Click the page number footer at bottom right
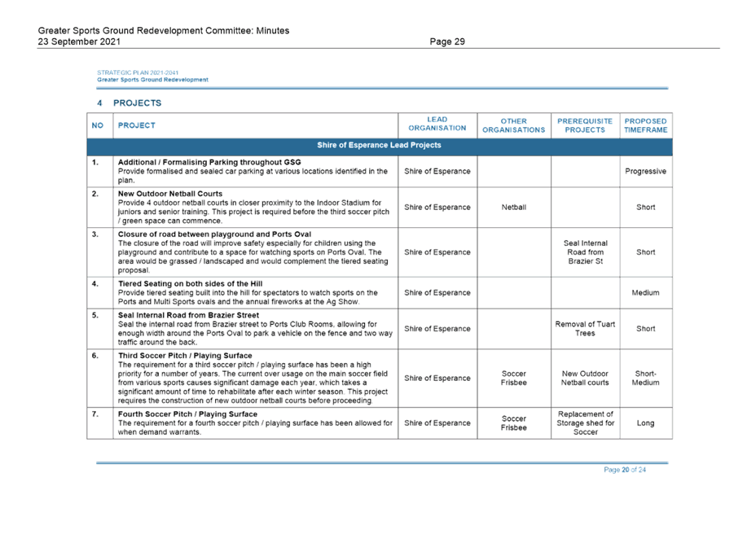Screen dimensions: 756x534 click(x=625, y=470)
